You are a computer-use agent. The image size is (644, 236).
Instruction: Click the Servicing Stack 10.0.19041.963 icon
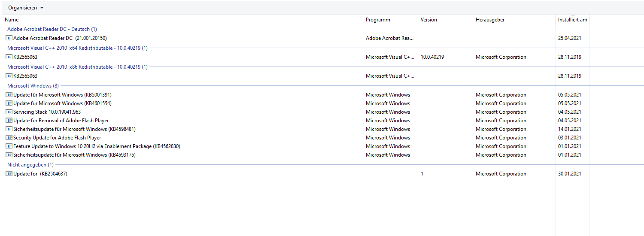tap(9, 112)
